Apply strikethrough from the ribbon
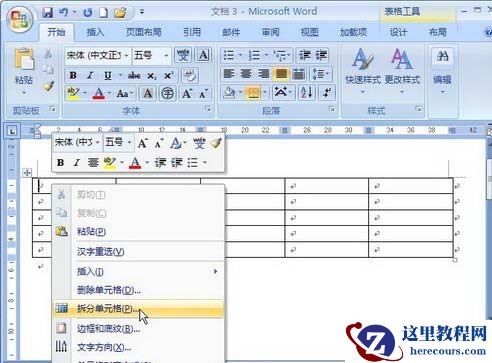 click(134, 76)
